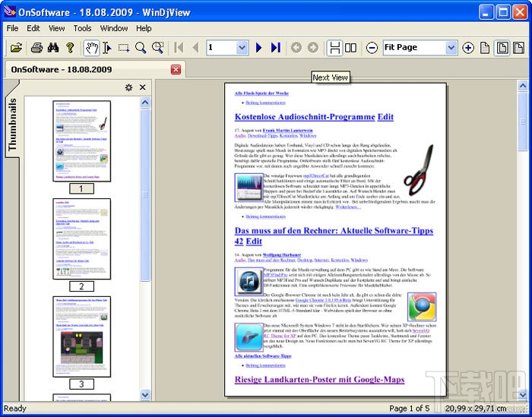The height and width of the screenshot is (417, 532).
Task: Select the Thumbnails side tab
Action: click(x=13, y=124)
